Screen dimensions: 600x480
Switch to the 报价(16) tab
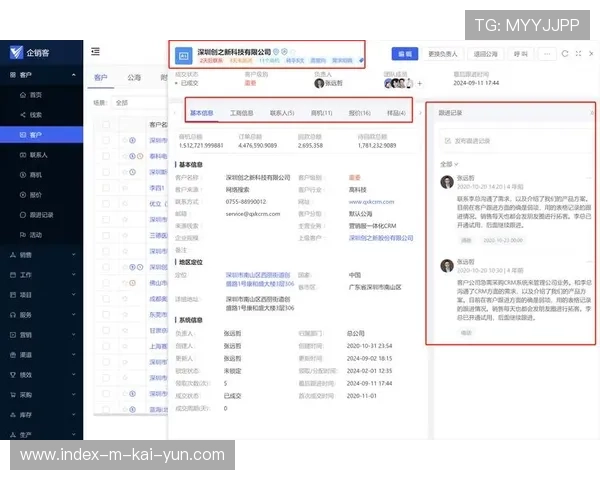[x=360, y=113]
